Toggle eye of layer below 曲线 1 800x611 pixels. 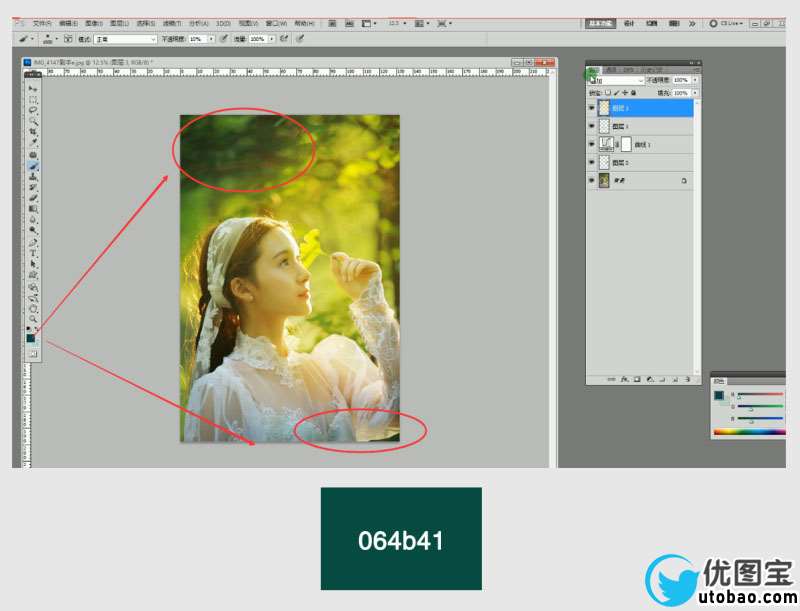tap(591, 162)
